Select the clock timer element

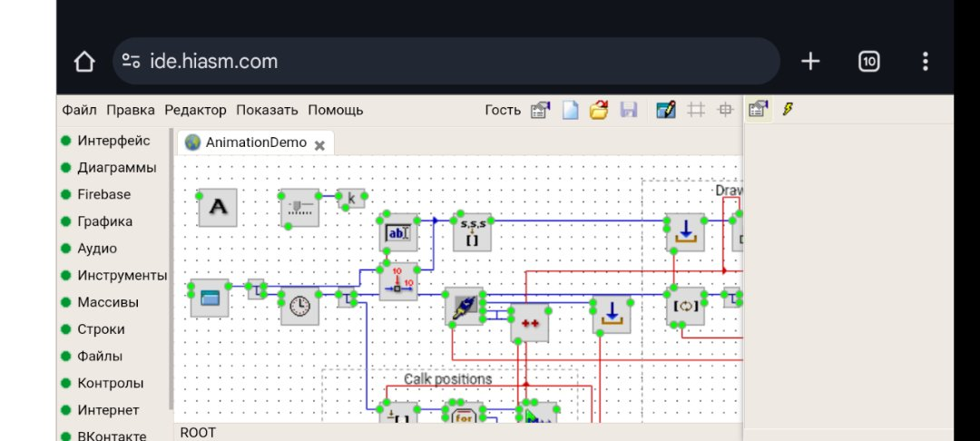[299, 306]
